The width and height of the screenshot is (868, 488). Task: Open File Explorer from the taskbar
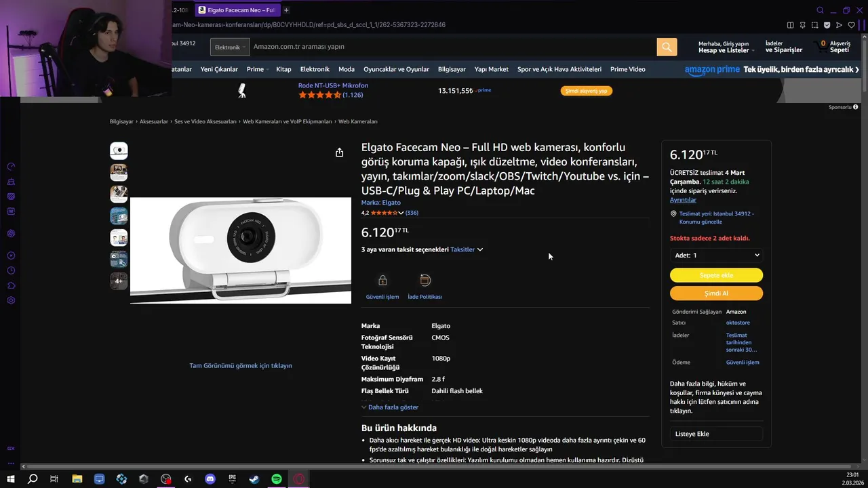[77, 479]
